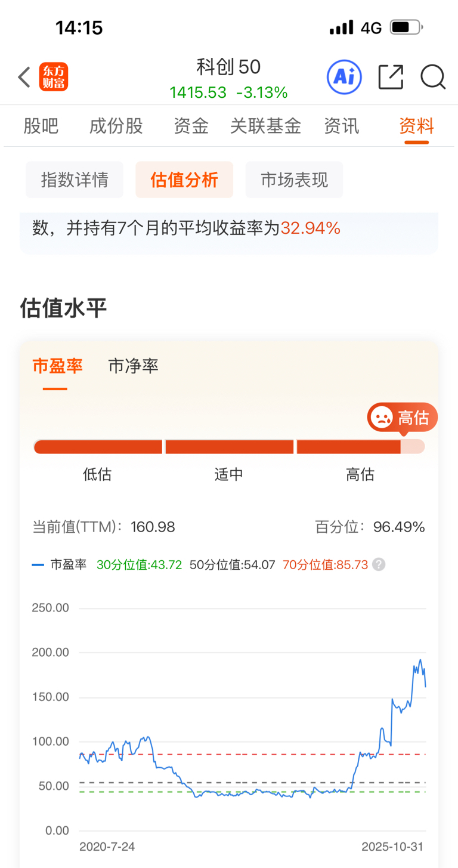The image size is (458, 868).
Task: Select the 估值分析 button
Action: [184, 180]
